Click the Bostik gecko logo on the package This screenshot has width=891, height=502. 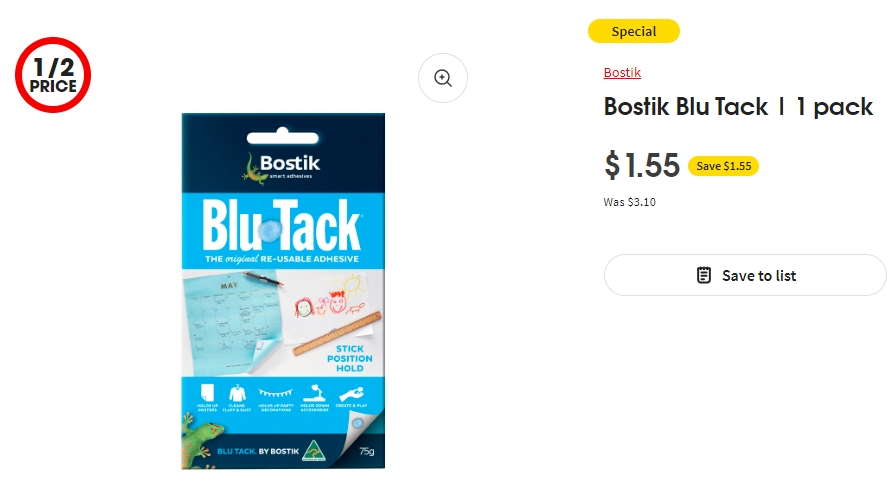282,167
